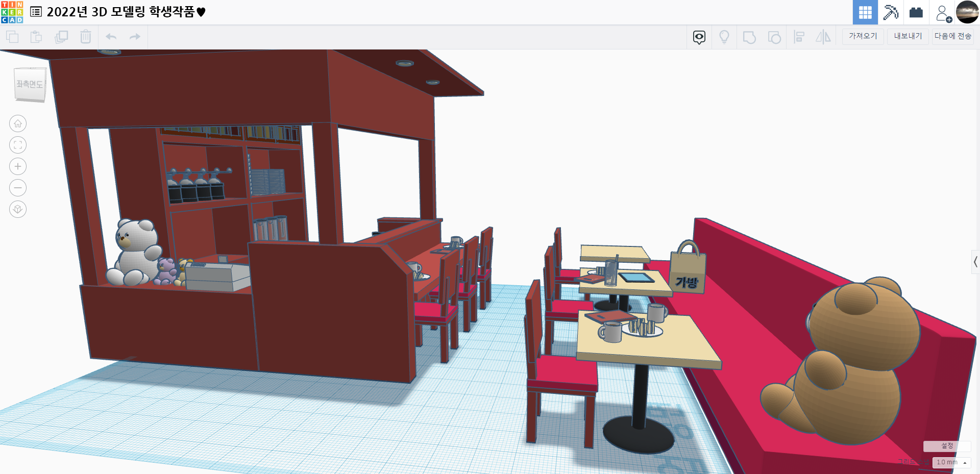The image size is (980, 474).
Task: Click the Redo arrow
Action: 135,37
